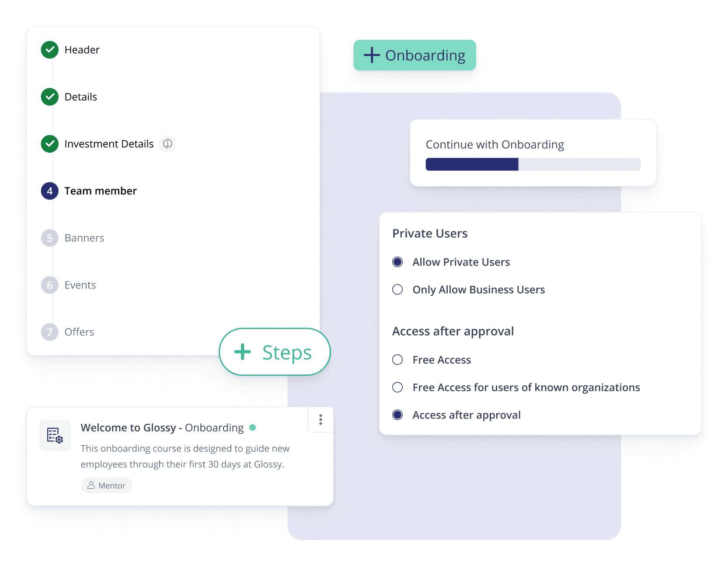Click the onboarding course description text

[x=185, y=456]
